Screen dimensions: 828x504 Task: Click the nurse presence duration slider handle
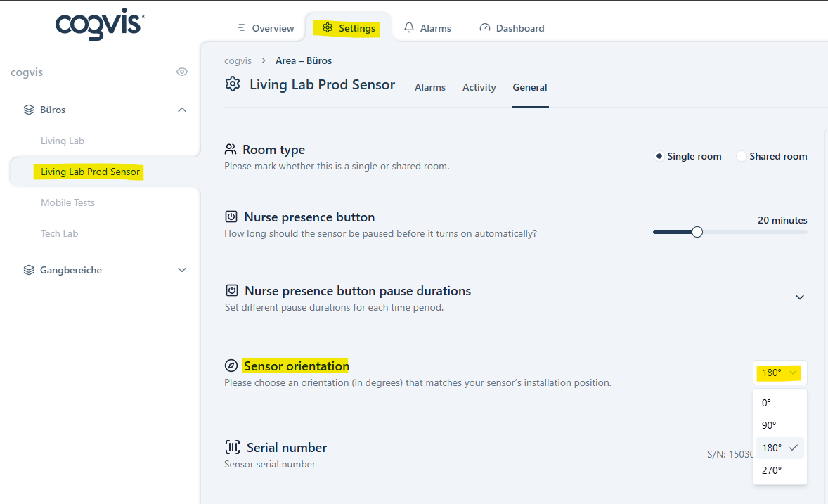pyautogui.click(x=697, y=232)
